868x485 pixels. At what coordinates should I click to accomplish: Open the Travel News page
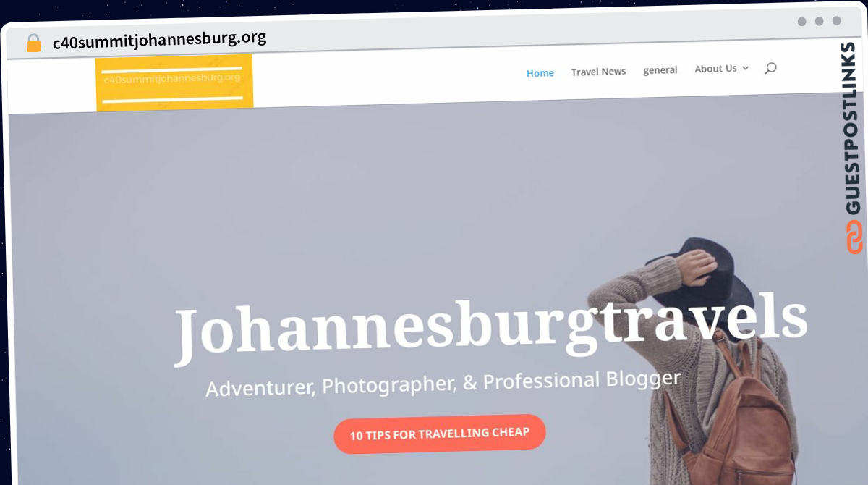(598, 72)
